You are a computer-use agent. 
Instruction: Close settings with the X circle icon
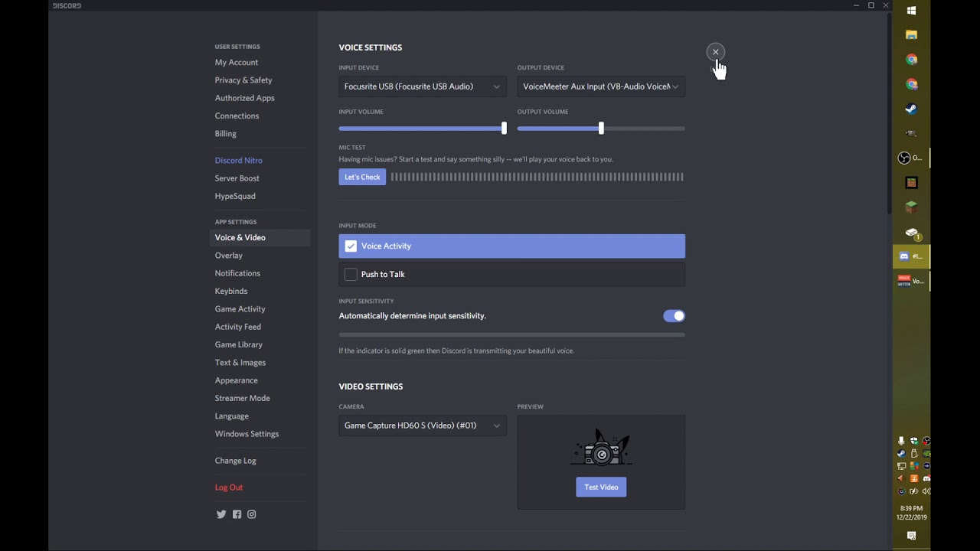(x=715, y=52)
